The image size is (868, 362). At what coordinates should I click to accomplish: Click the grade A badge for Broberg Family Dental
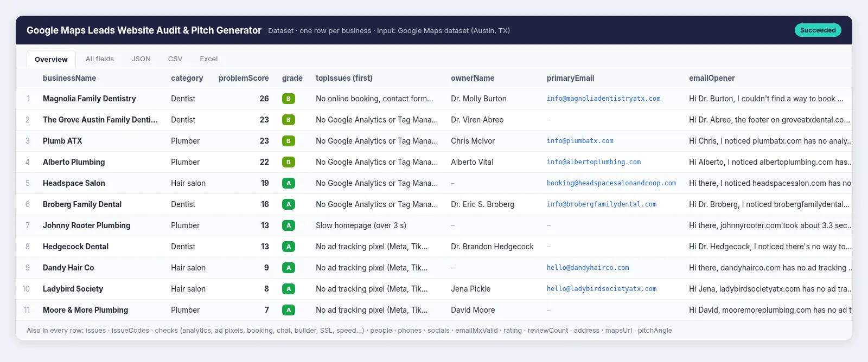(x=288, y=204)
